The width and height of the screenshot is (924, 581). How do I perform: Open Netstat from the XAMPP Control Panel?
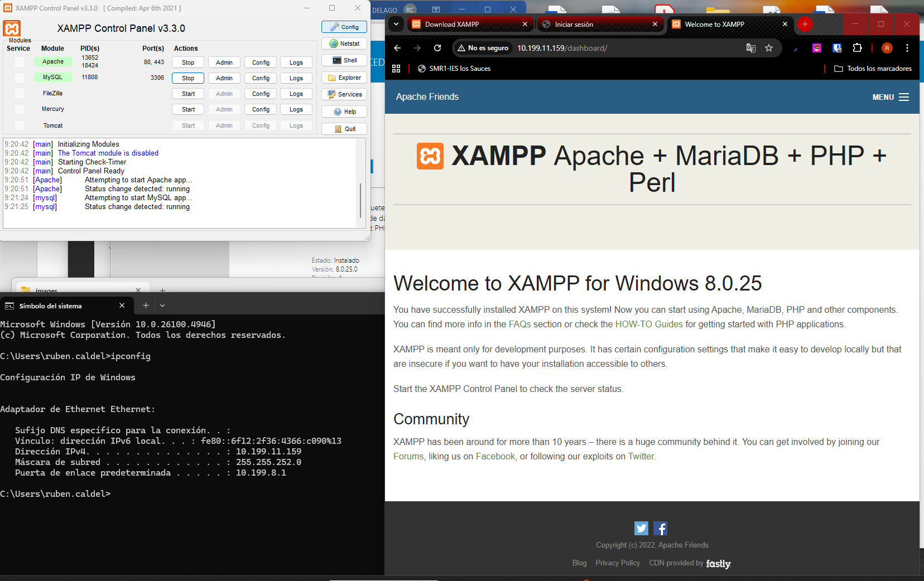tap(344, 43)
